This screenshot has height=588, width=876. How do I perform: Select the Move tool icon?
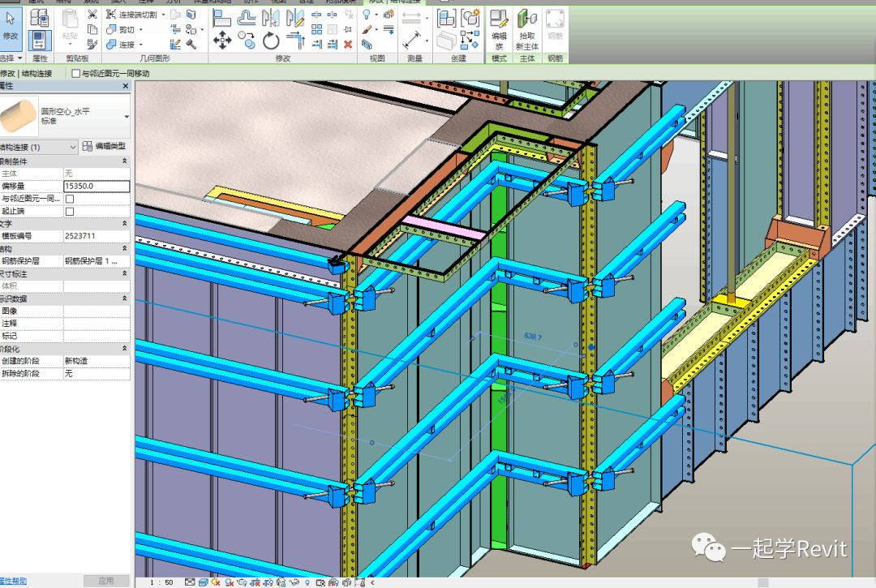click(221, 41)
